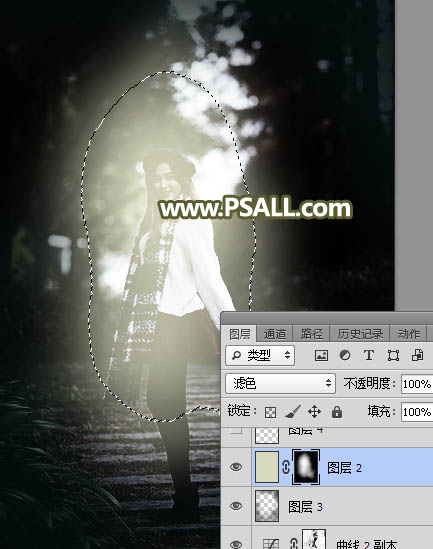Image resolution: width=433 pixels, height=549 pixels.
Task: Select the type layer filter icon
Action: tap(369, 355)
